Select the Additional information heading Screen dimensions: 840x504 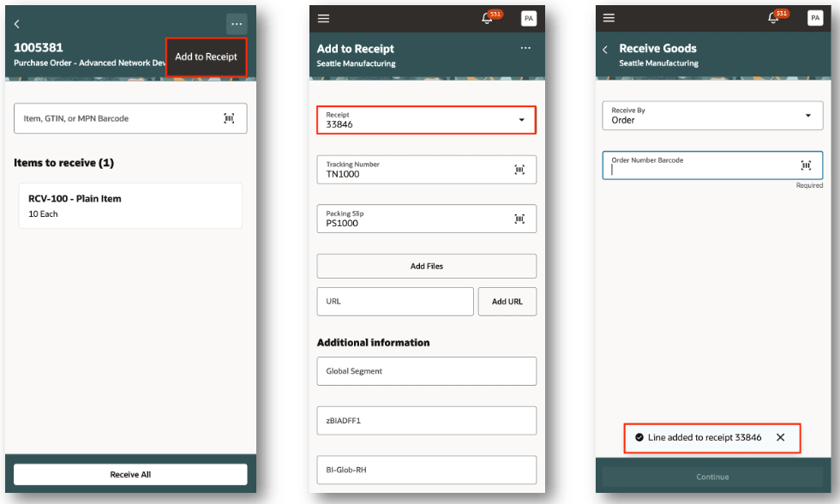374,343
